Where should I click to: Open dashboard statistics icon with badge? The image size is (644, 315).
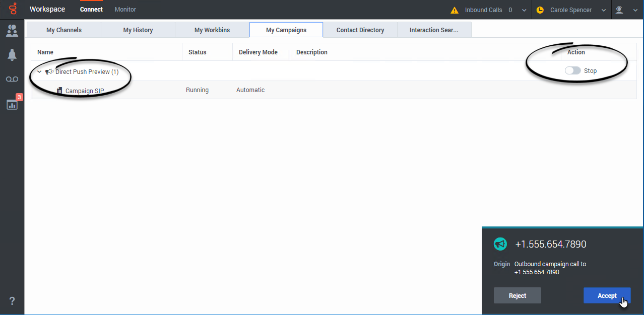(12, 104)
